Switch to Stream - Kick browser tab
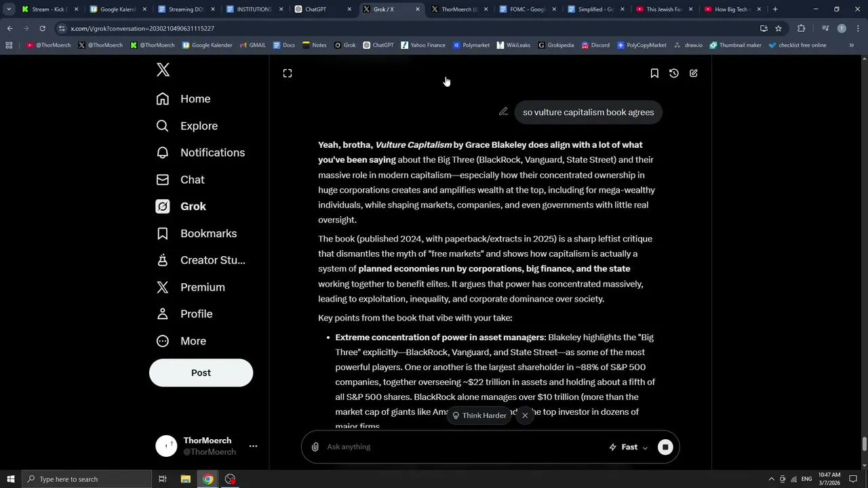Screen dimensions: 868x488 point(50,9)
